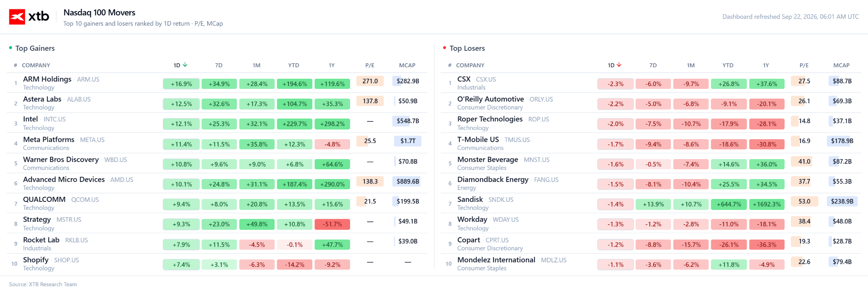Viewport: 868px width, 292px height.
Task: Select Copart company name
Action: 469,240
